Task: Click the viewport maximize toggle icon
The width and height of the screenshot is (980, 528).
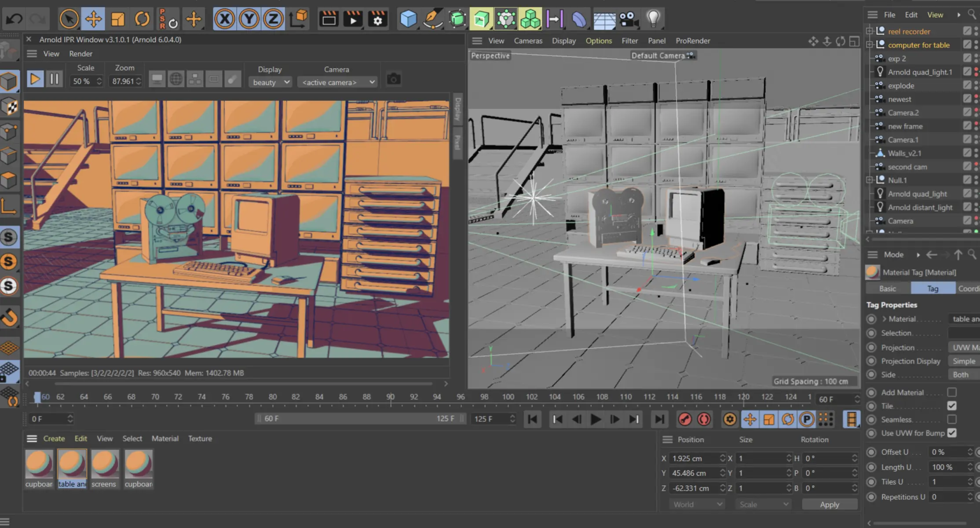Action: pyautogui.click(x=854, y=41)
